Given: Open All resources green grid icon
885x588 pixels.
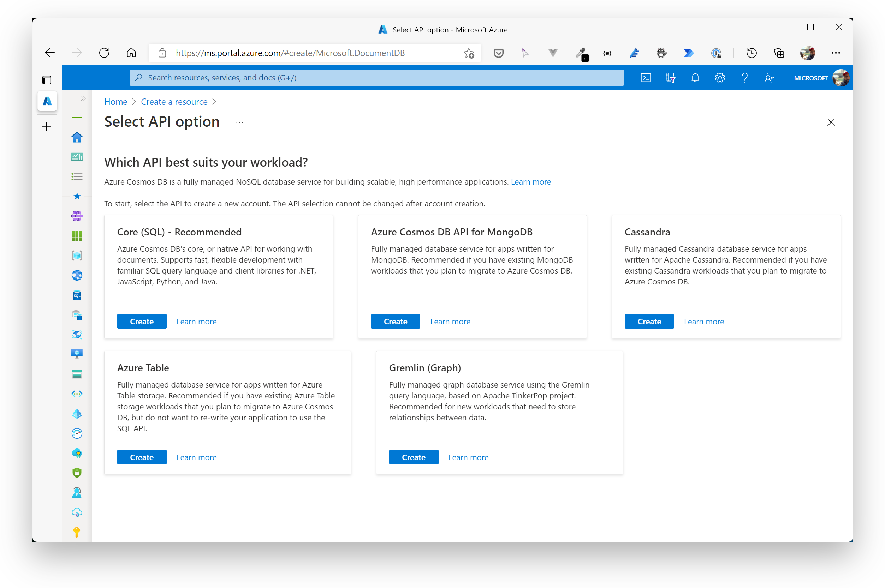Looking at the screenshot, I should click(x=77, y=236).
